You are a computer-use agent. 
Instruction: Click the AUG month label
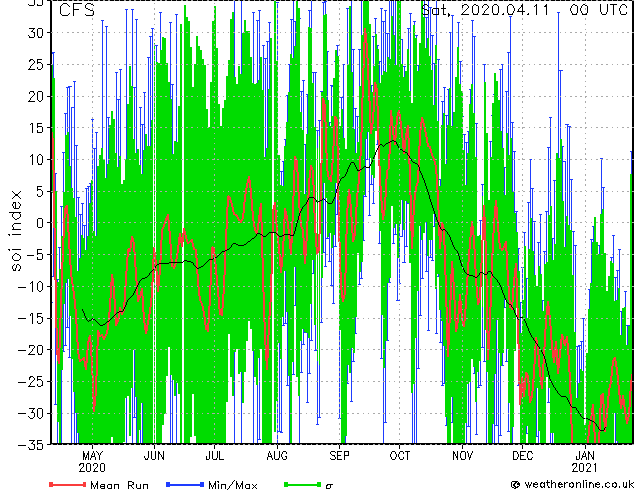click(277, 456)
